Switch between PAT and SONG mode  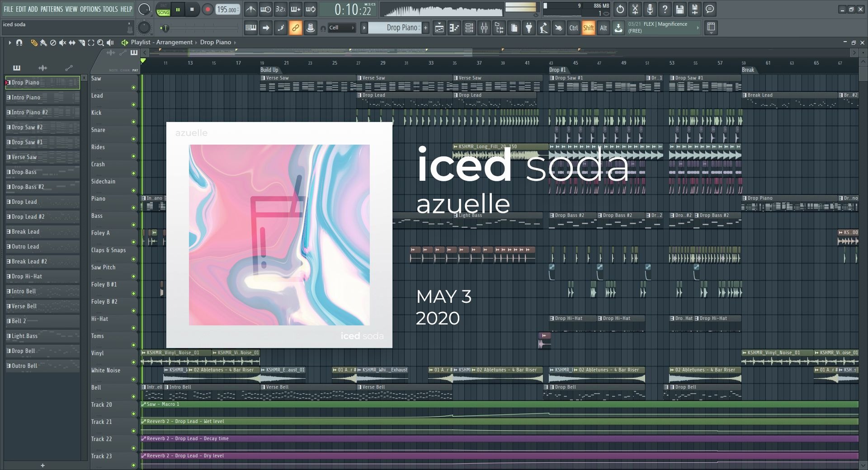tap(163, 9)
